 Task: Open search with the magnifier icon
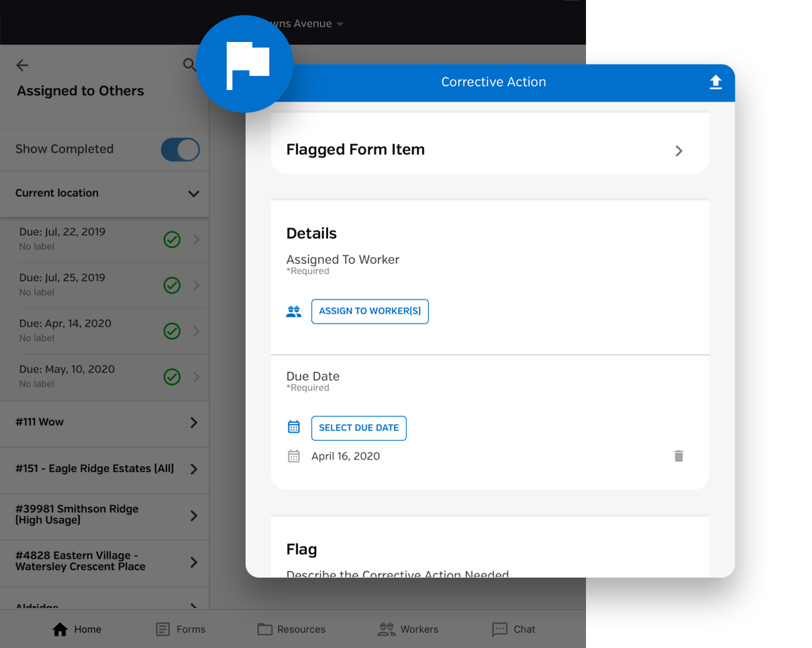point(189,65)
